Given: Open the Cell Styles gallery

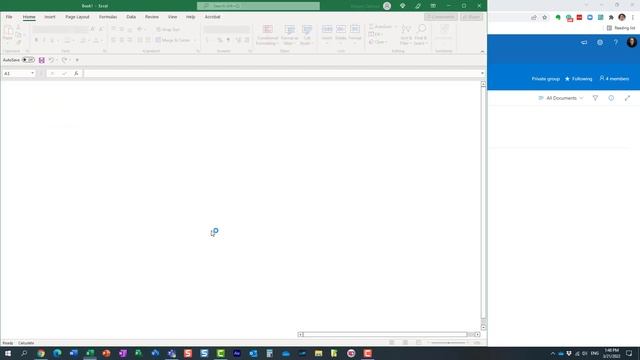Looking at the screenshot, I should [307, 35].
